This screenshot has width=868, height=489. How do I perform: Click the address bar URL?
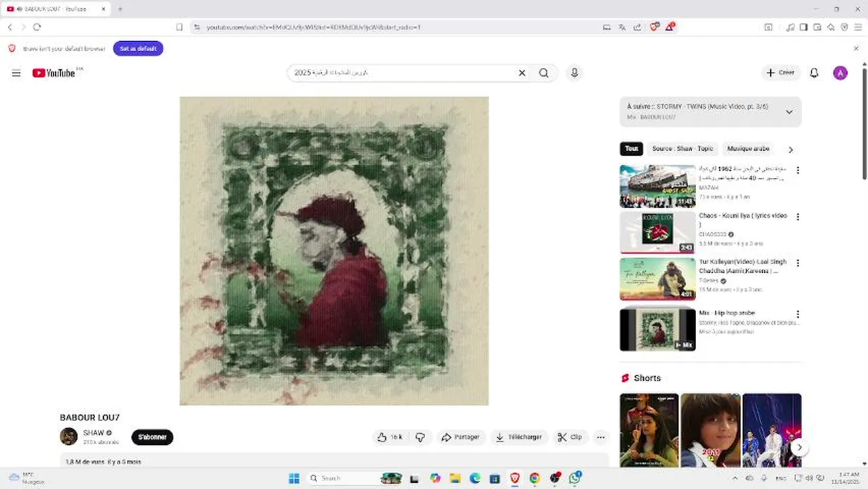point(313,27)
